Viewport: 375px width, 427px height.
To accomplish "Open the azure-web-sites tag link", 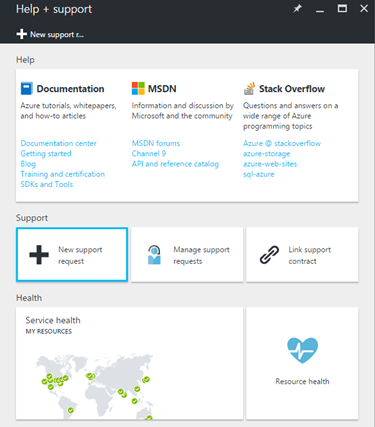I will coord(270,164).
